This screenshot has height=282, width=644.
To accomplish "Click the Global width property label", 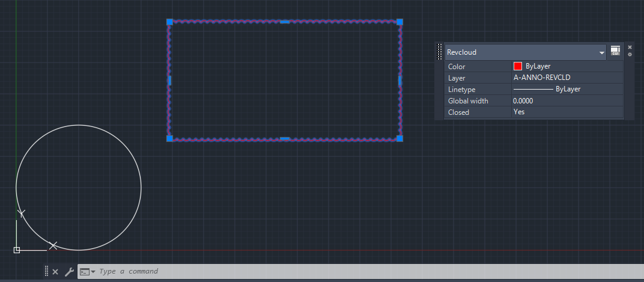I will coord(468,101).
